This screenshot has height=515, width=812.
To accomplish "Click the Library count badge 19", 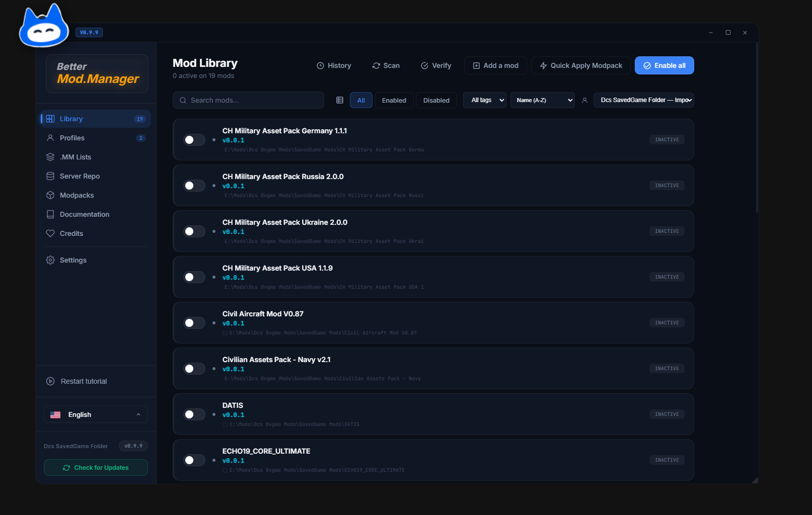I will [140, 119].
